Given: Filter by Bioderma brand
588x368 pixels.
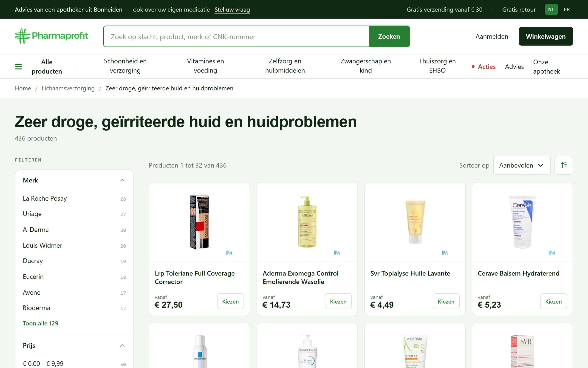Looking at the screenshot, I should pyautogui.click(x=74, y=308).
